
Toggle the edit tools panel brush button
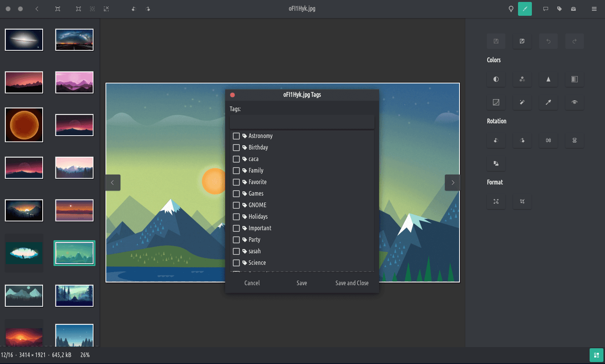point(525,9)
